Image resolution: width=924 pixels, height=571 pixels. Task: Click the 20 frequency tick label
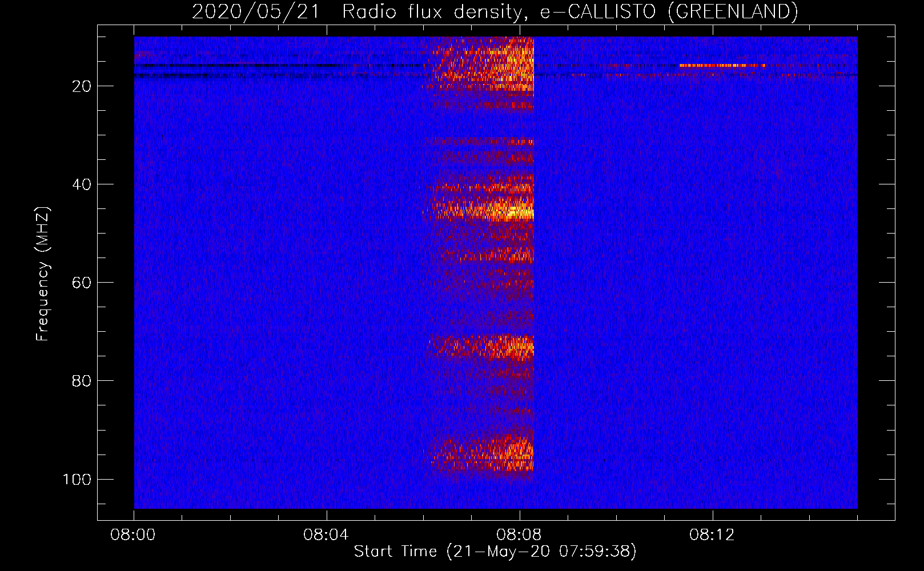point(82,86)
